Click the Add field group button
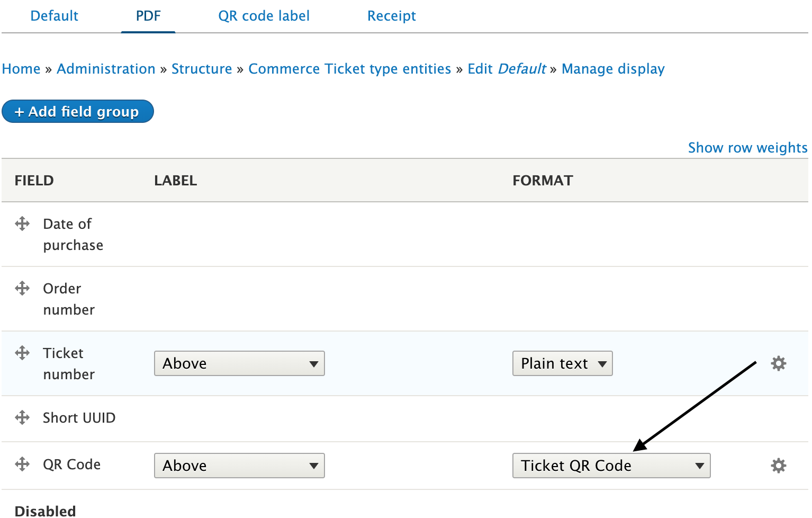 (x=77, y=111)
